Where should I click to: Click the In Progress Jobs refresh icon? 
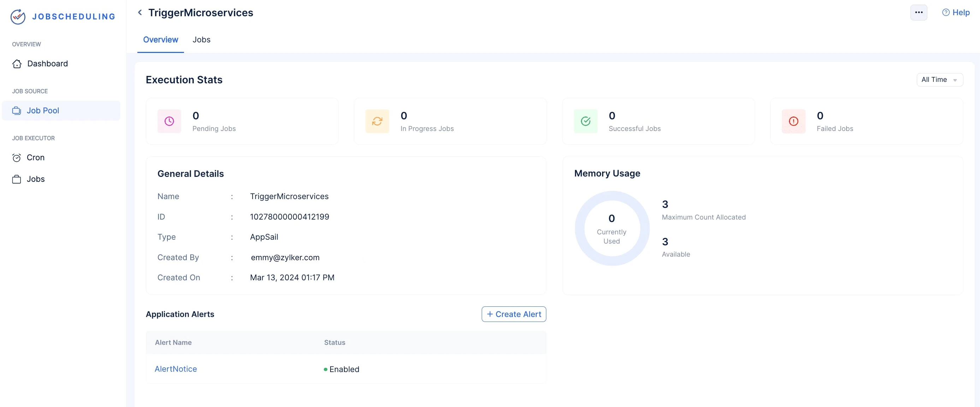click(377, 121)
